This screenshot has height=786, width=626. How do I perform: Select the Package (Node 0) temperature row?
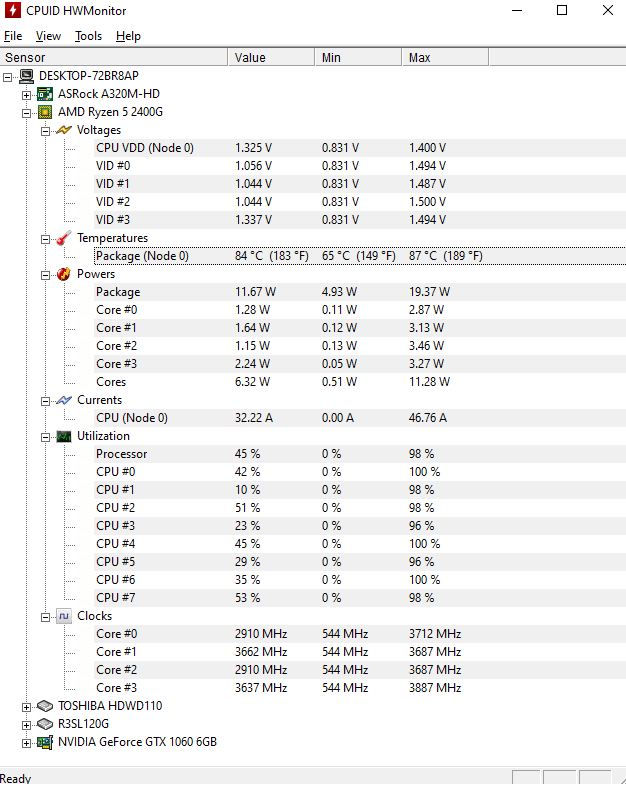(360, 256)
